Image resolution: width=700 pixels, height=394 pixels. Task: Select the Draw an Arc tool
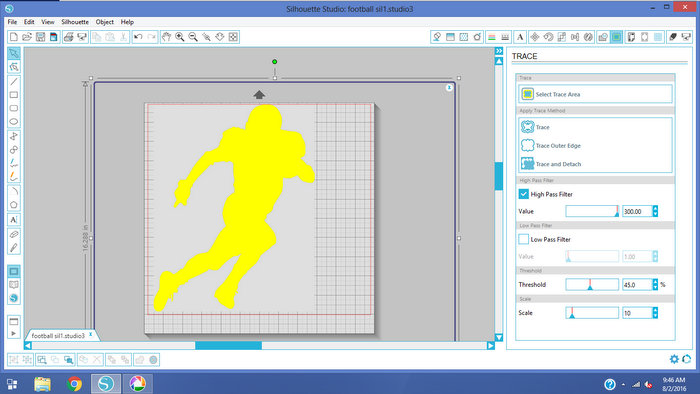pos(14,191)
